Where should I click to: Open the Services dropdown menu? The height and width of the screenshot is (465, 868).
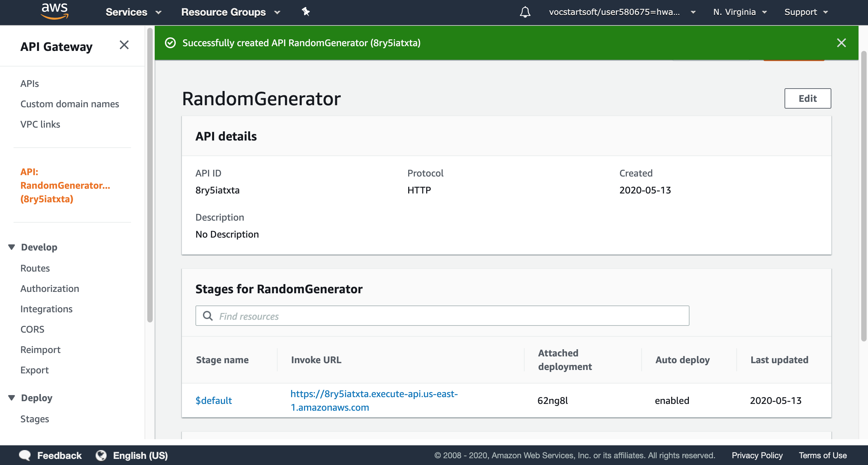[133, 12]
